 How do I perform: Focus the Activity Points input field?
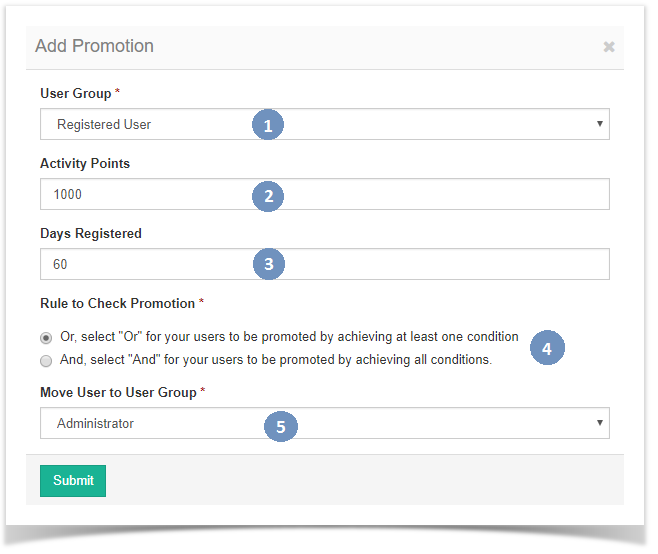point(325,194)
